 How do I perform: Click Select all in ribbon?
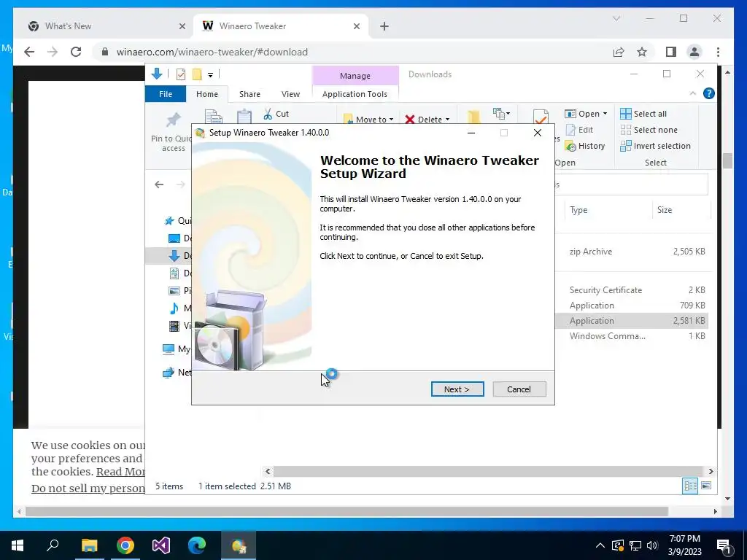[x=643, y=114]
